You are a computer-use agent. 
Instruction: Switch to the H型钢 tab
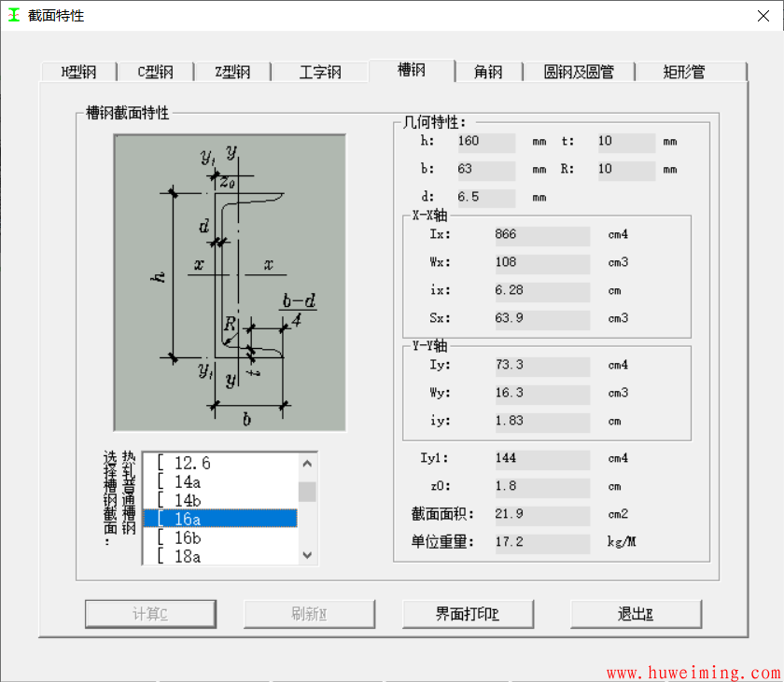78,70
